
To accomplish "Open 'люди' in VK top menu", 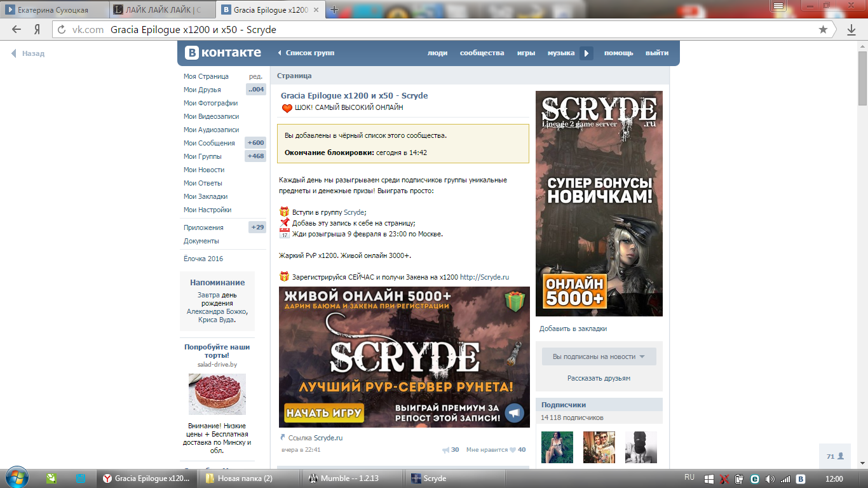I will click(x=437, y=53).
